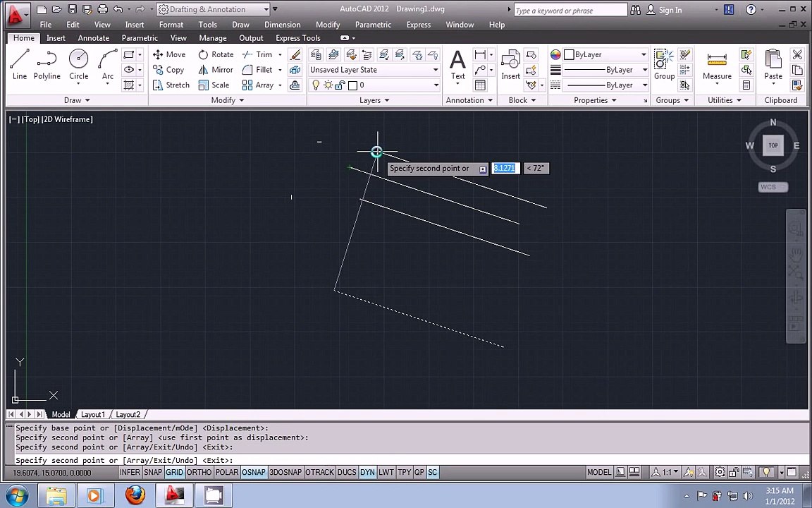
Task: Open Firefox from the taskbar
Action: [x=135, y=495]
